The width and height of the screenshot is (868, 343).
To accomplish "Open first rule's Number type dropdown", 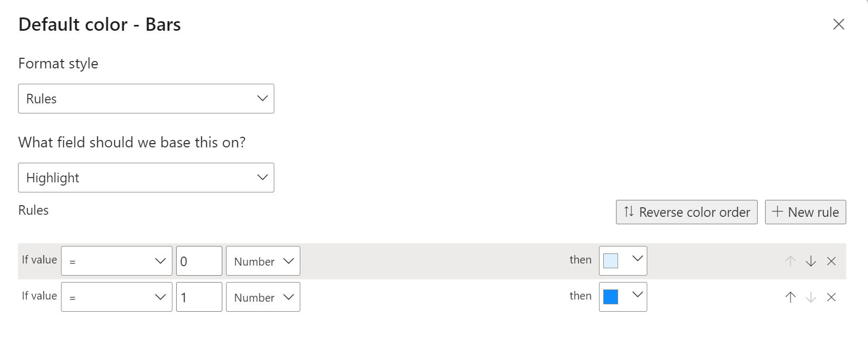I will [263, 261].
